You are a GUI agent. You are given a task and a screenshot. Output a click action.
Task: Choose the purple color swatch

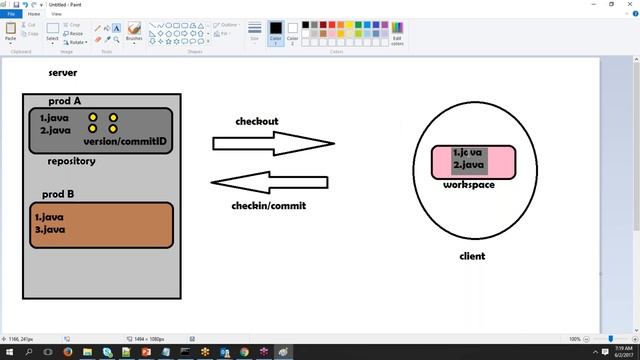pos(384,25)
